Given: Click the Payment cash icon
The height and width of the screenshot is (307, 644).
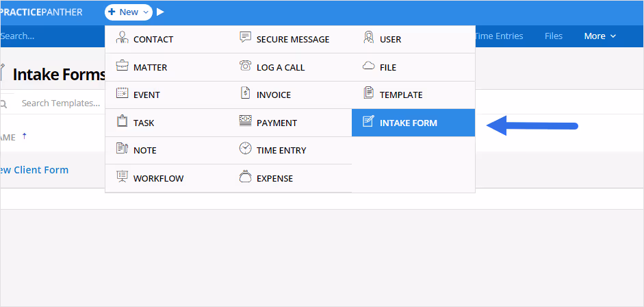Looking at the screenshot, I should pyautogui.click(x=245, y=121).
